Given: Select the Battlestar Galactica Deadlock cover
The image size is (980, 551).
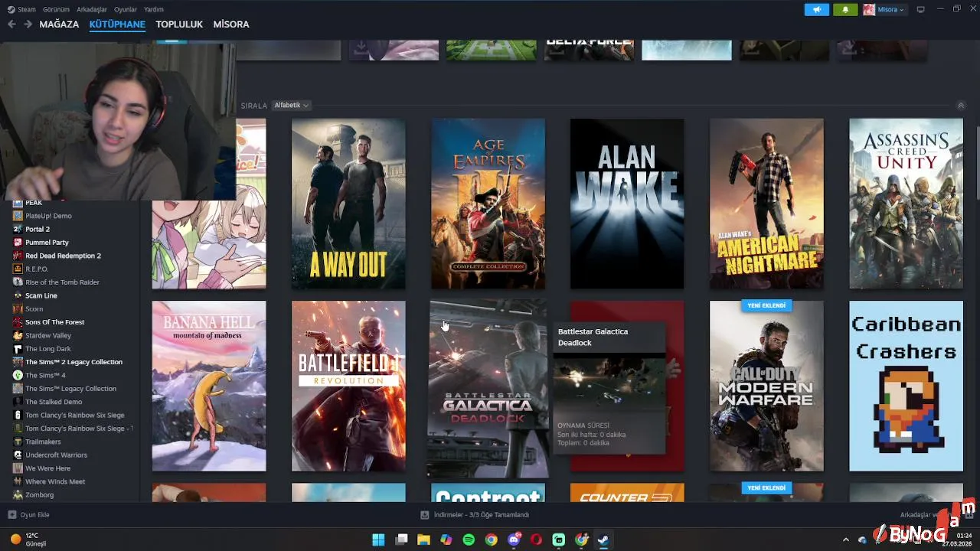Looking at the screenshot, I should 488,389.
